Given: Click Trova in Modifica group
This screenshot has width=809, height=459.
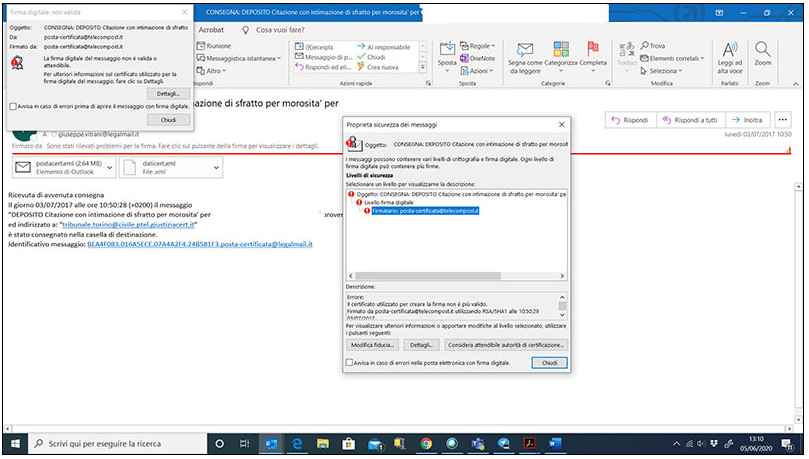Looking at the screenshot, I should click(653, 46).
